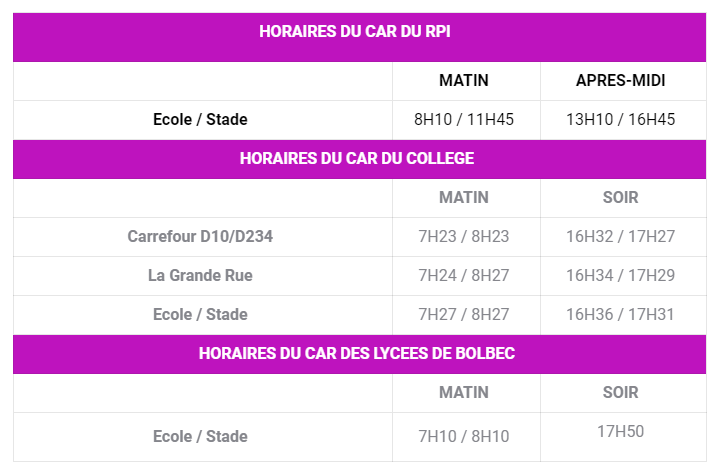Select the 7H27 / 8H27 cell
The image size is (713, 472).
(464, 315)
